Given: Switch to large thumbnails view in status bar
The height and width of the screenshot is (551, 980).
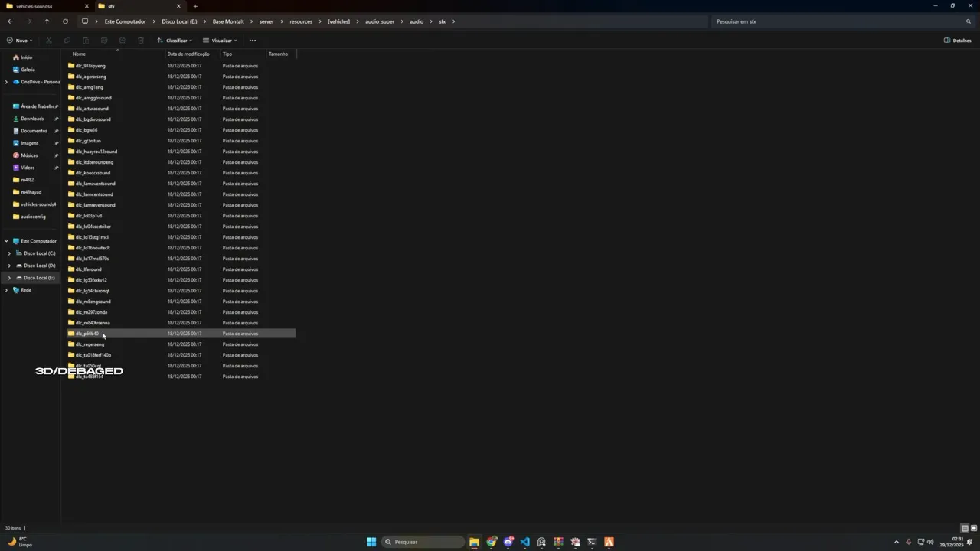Looking at the screenshot, I should (x=974, y=528).
